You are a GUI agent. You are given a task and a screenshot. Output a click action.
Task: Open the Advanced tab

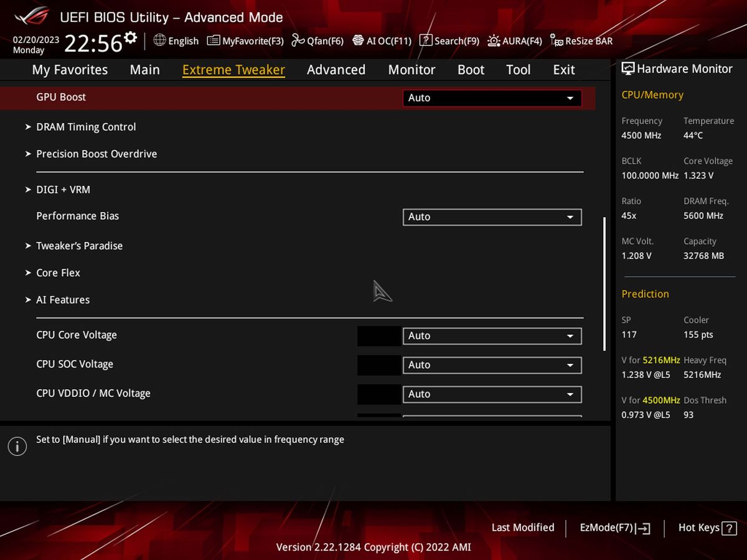coord(336,70)
